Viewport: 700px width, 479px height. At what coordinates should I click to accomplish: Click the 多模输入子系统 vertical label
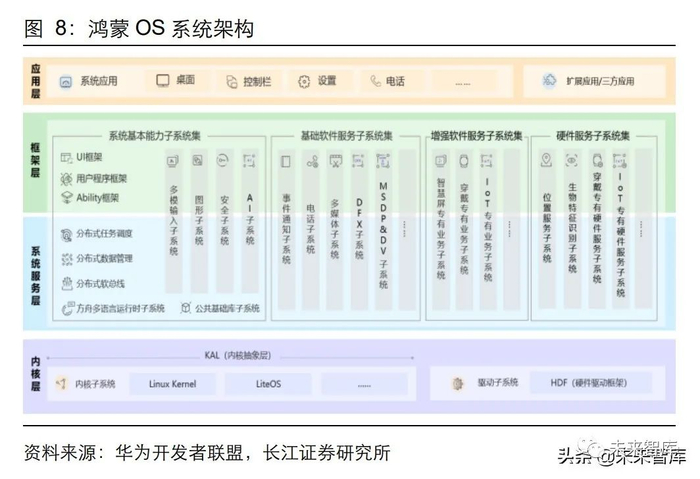173,221
